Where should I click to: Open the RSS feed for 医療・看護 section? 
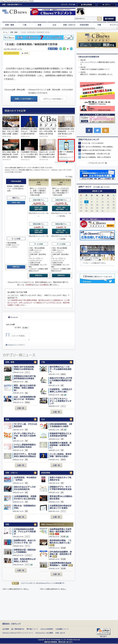point(35,362)
